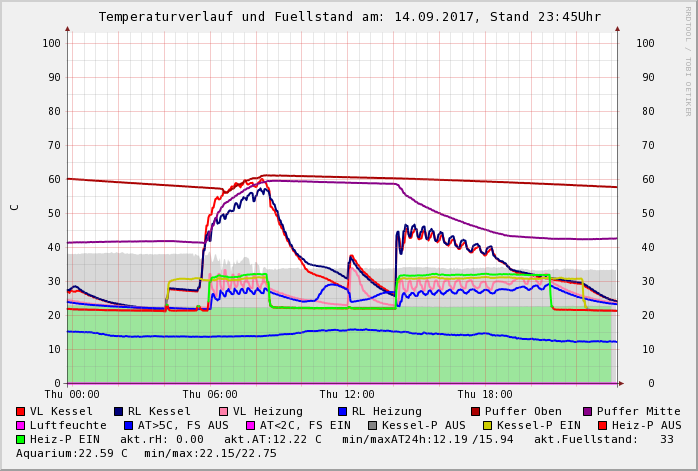Click the pink VL Heizung legend swatch

[223, 411]
